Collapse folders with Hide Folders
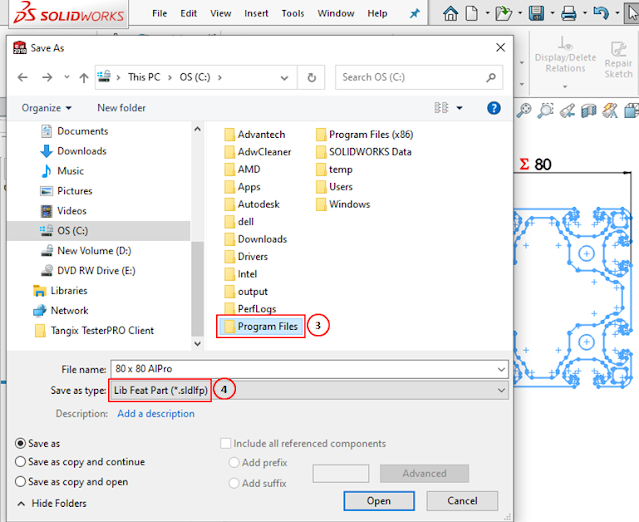Viewport: 639px width, 522px height. [x=52, y=504]
